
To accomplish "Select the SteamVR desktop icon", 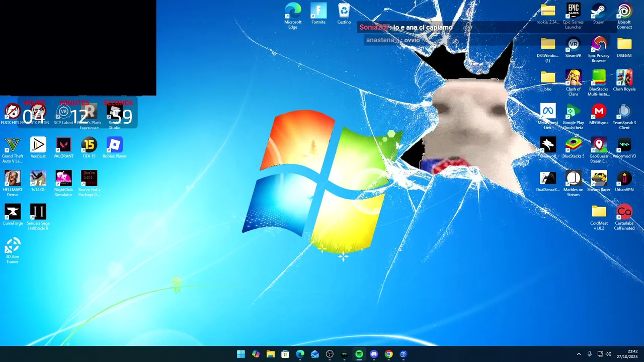I will click(573, 47).
